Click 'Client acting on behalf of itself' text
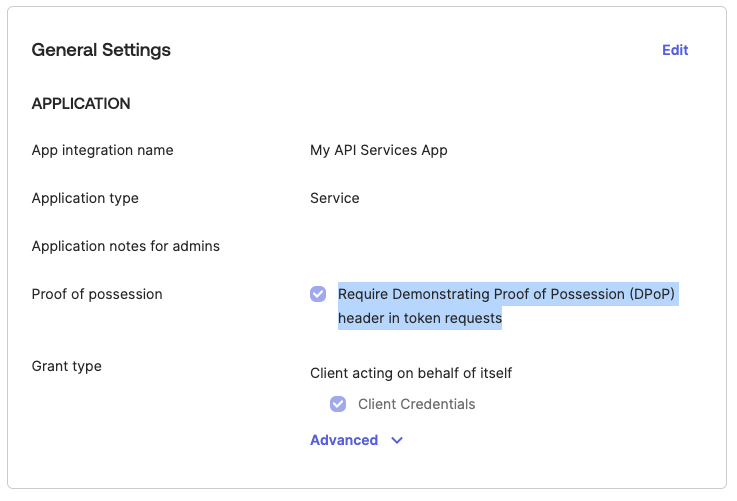737x501 pixels. pyautogui.click(x=411, y=373)
